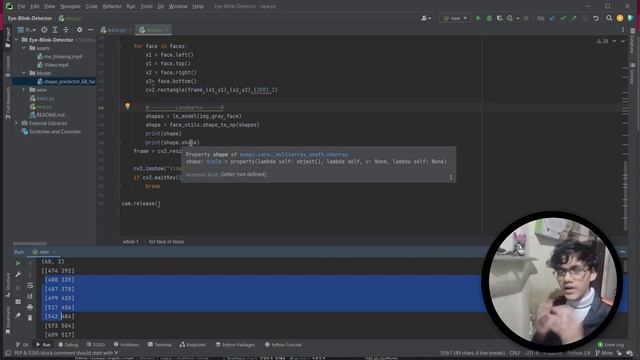The width and height of the screenshot is (640, 360).
Task: Open the Git tool window button
Action: (22, 345)
